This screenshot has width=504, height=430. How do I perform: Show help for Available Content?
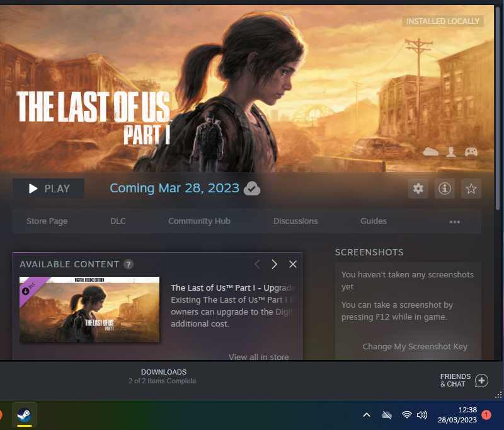tap(129, 264)
